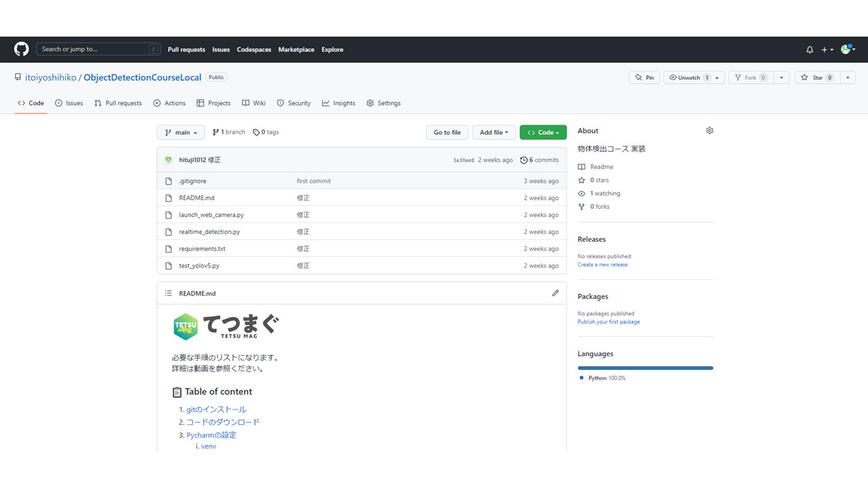The height and width of the screenshot is (488, 868).
Task: Pin this repository
Action: [644, 78]
